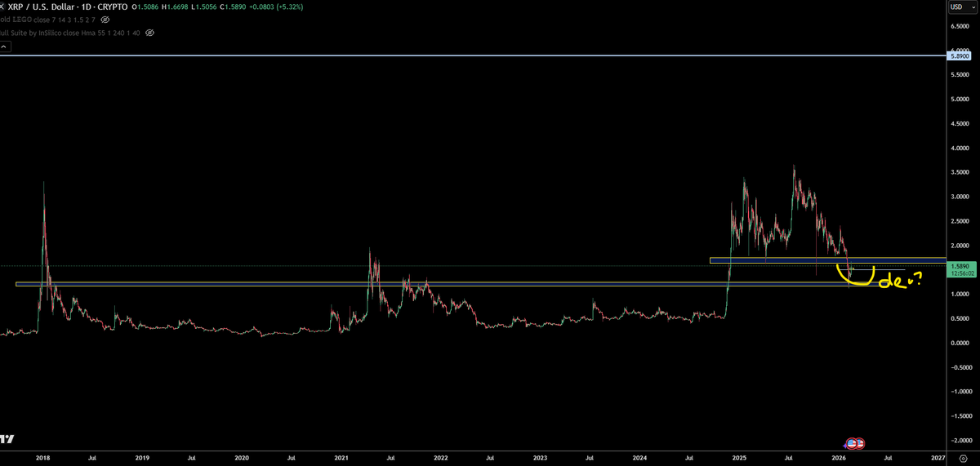Click the 3.0000 price scale value
This screenshot has height=466, width=980.
point(960,197)
